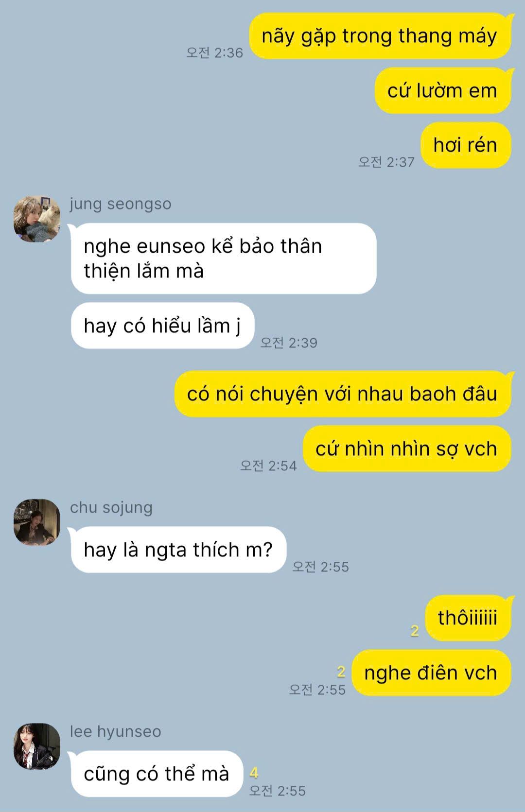Open lee hyunseo's profile picture
Screen dimensions: 525x812
pos(37,746)
